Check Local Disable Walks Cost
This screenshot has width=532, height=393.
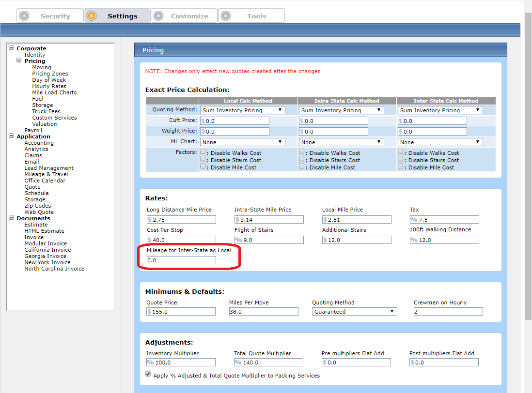pos(203,151)
